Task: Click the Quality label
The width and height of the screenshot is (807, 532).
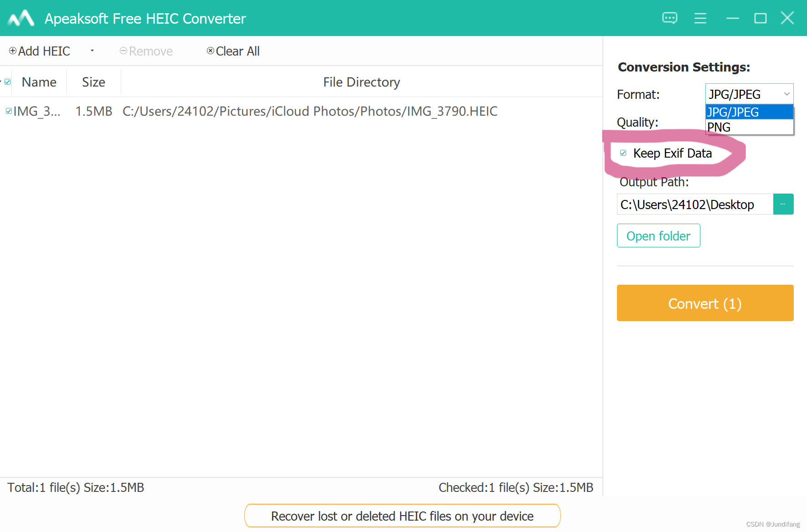Action: click(637, 122)
